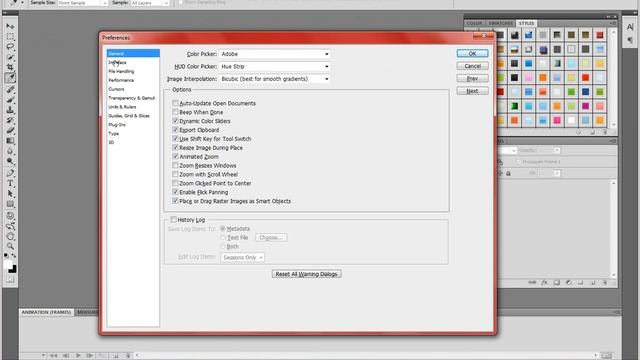Toggle Quick Mask mode icon
Image resolution: width=640 pixels, height=360 pixels.
pyautogui.click(x=10, y=280)
